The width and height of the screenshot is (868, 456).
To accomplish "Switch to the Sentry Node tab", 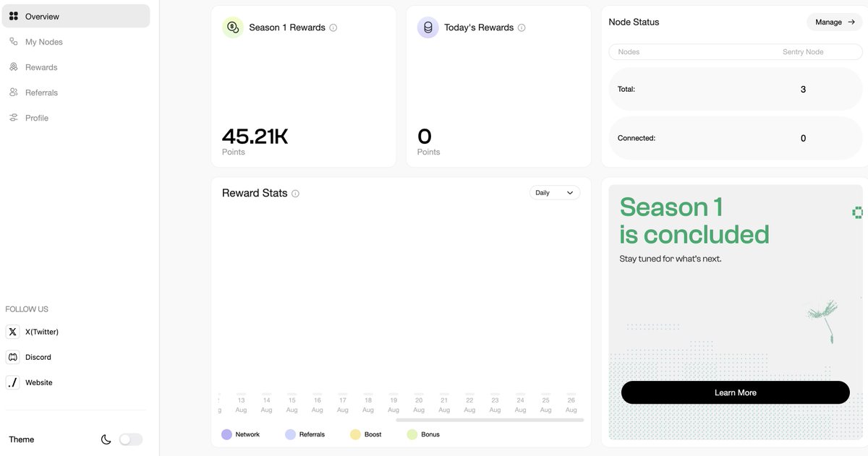I will coord(803,51).
